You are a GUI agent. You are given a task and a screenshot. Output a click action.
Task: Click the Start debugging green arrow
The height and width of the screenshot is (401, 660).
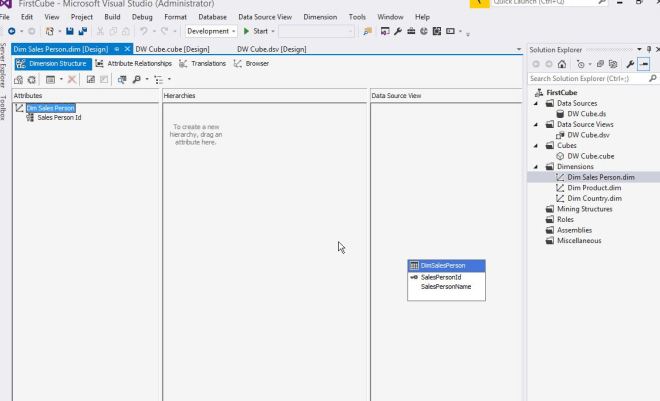[x=246, y=31]
